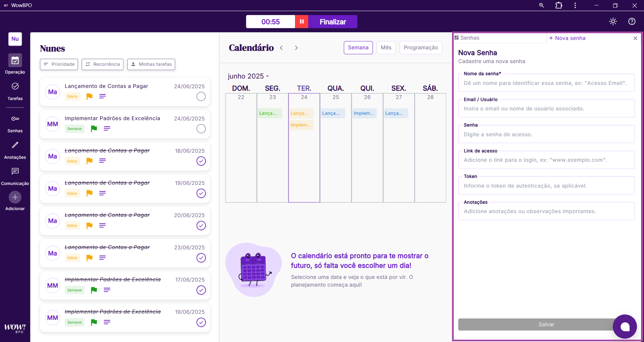Click the Adicionar plus icon

click(x=15, y=197)
